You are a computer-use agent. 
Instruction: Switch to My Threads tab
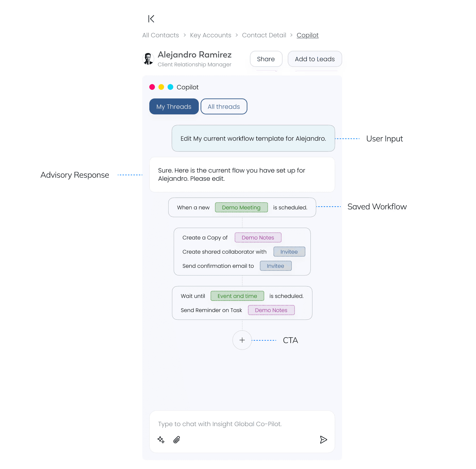pyautogui.click(x=174, y=107)
